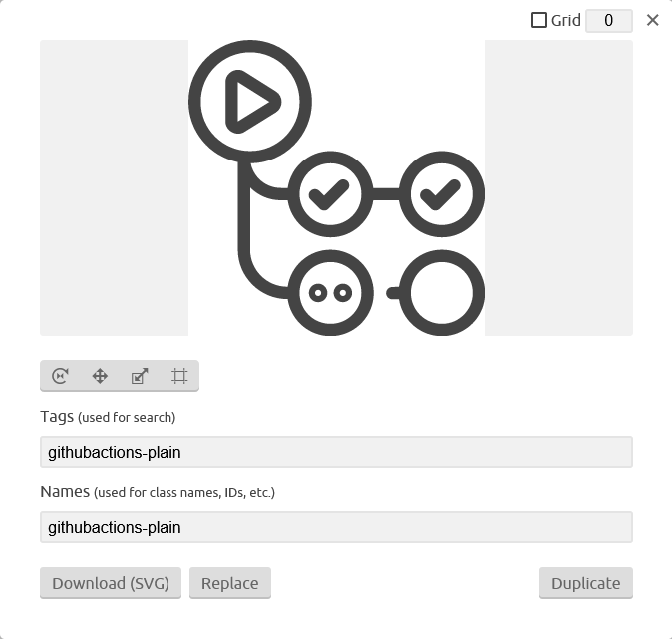Click the gray margin right of preview
The image size is (672, 639).
click(x=558, y=187)
